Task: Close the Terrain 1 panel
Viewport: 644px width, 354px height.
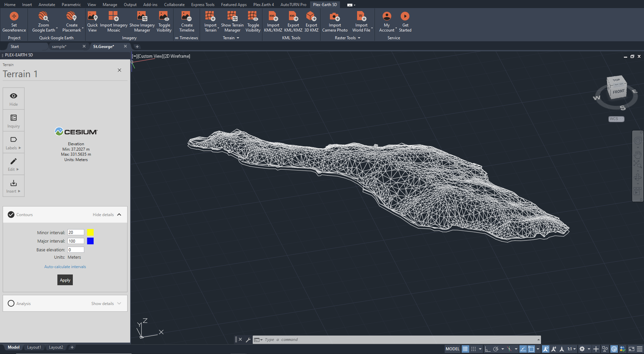Action: [119, 70]
